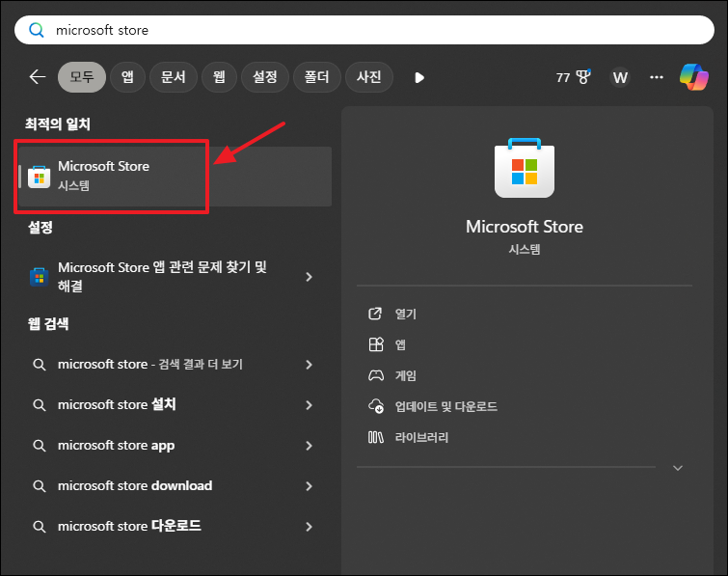Screen dimensions: 728x576
Task: Open Microsoft Store best match result
Action: pyautogui.click(x=175, y=177)
